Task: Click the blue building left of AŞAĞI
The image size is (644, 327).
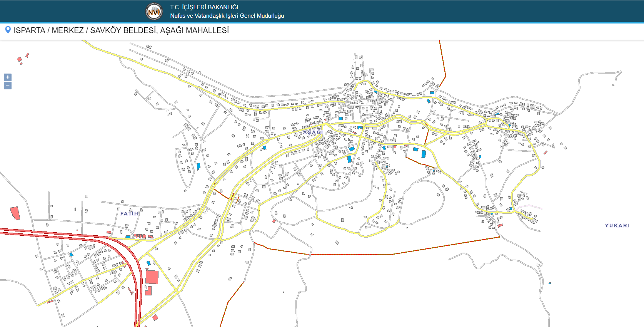Action: (x=264, y=148)
